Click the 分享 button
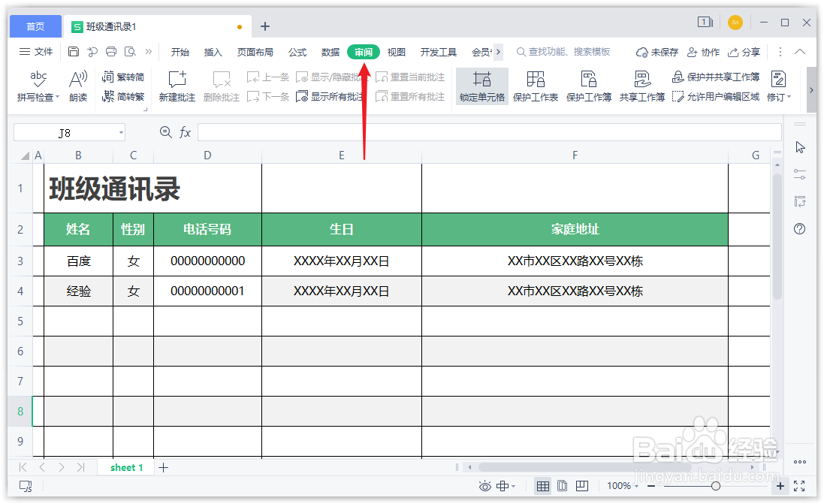This screenshot has width=824, height=504. 744,52
